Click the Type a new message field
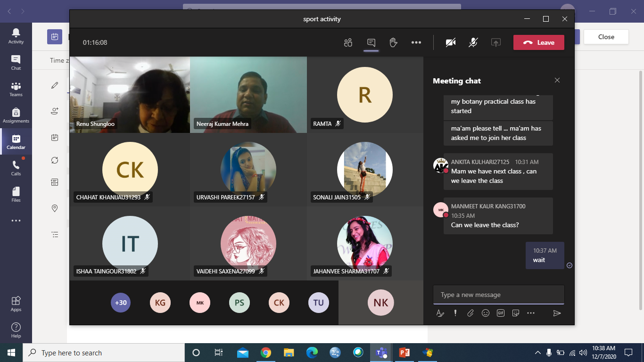 [498, 295]
